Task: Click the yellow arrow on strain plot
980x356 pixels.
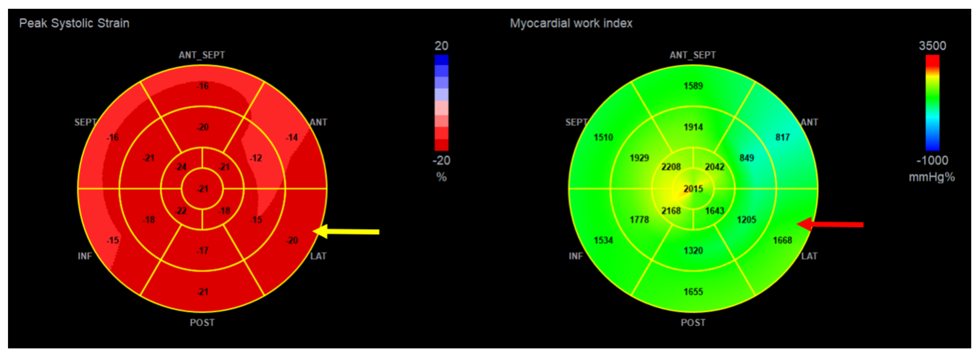Action: coord(346,231)
